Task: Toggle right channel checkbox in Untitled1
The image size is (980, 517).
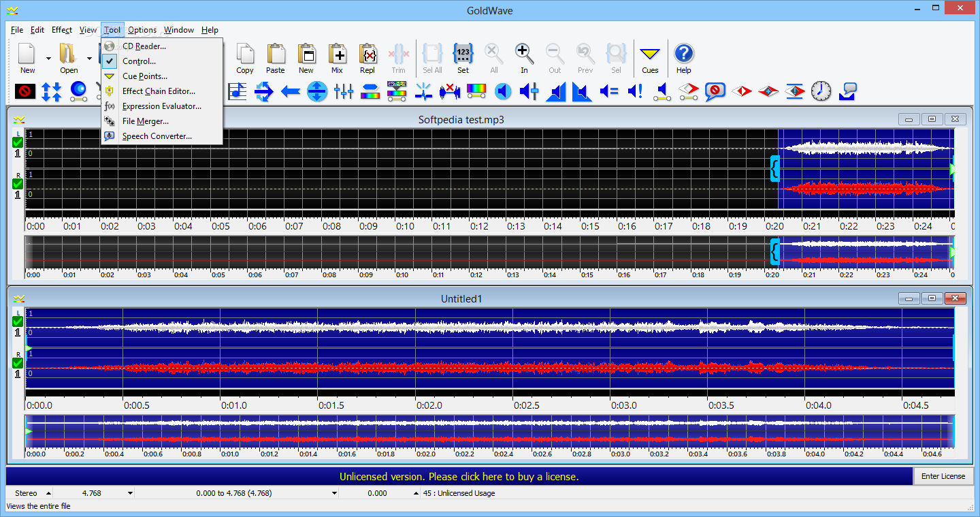Action: pos(18,363)
